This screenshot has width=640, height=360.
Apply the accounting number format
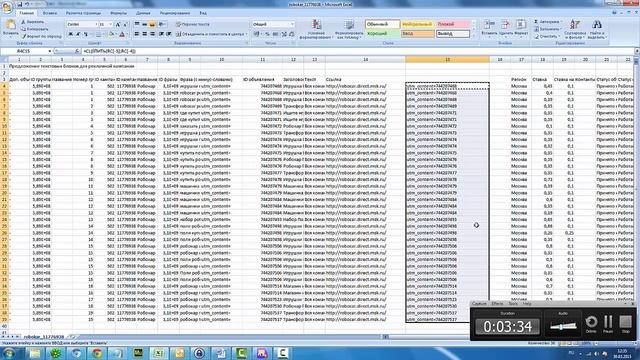click(x=257, y=34)
